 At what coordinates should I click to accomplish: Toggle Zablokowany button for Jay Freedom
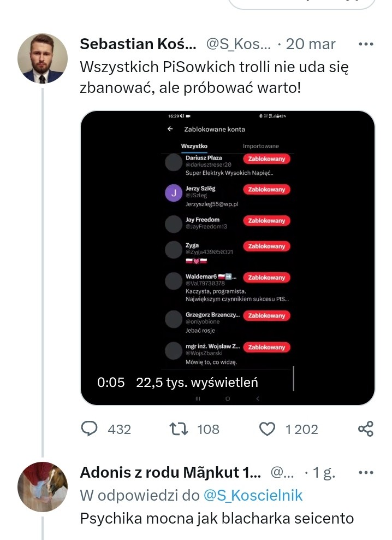tap(267, 220)
